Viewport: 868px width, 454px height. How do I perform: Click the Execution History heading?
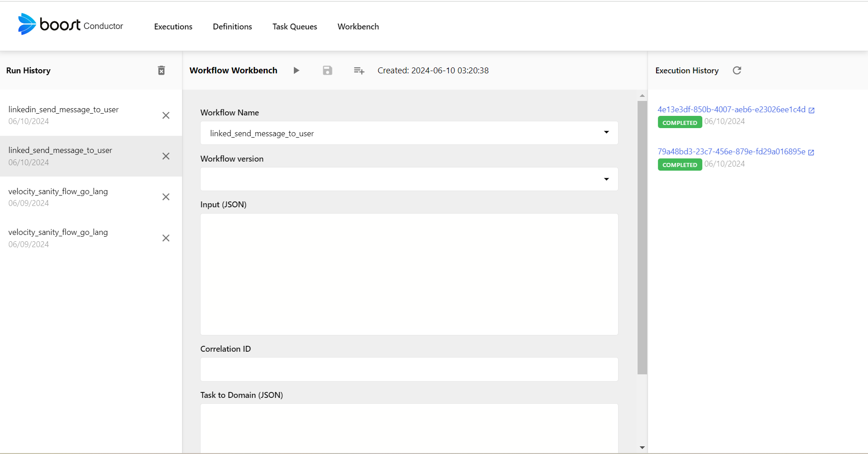(687, 71)
